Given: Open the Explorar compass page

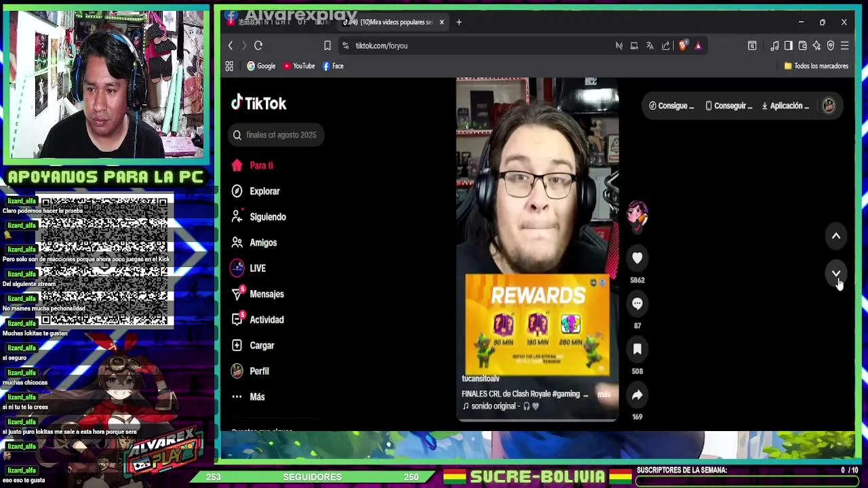Looking at the screenshot, I should pyautogui.click(x=255, y=191).
